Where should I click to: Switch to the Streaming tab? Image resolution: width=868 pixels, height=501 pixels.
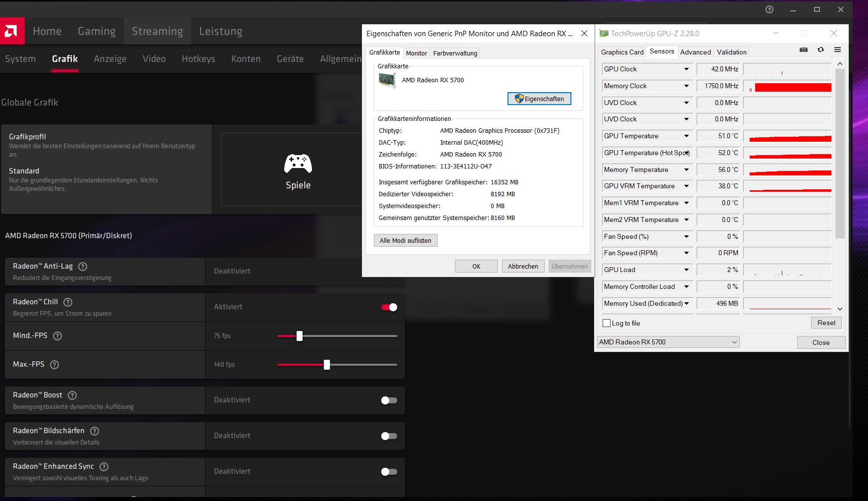point(157,31)
